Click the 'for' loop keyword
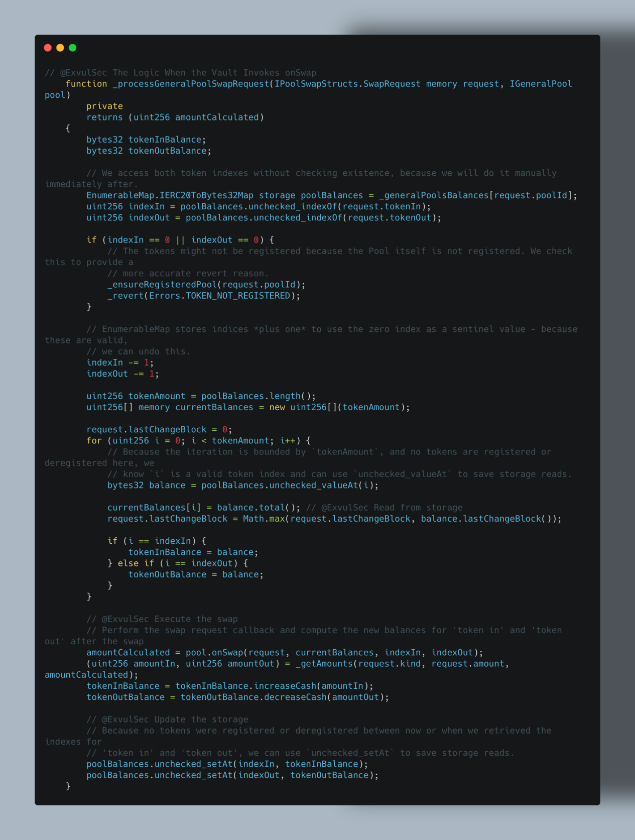The width and height of the screenshot is (635, 840). pyautogui.click(x=94, y=440)
